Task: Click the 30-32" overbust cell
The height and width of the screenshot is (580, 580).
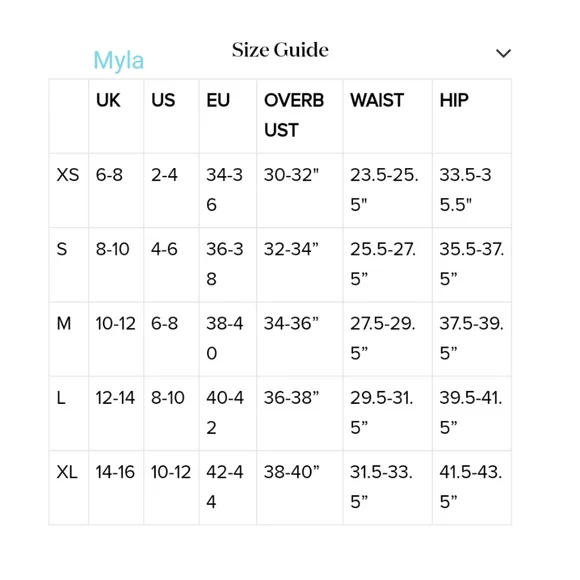Action: (291, 175)
